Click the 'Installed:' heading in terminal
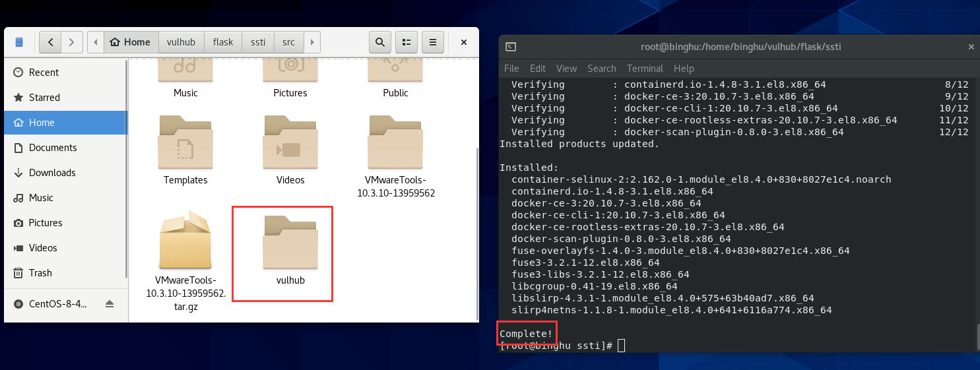 tap(529, 168)
